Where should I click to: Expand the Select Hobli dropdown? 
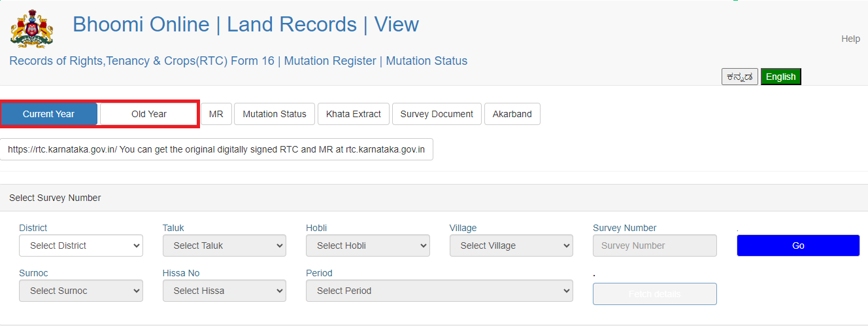click(367, 245)
